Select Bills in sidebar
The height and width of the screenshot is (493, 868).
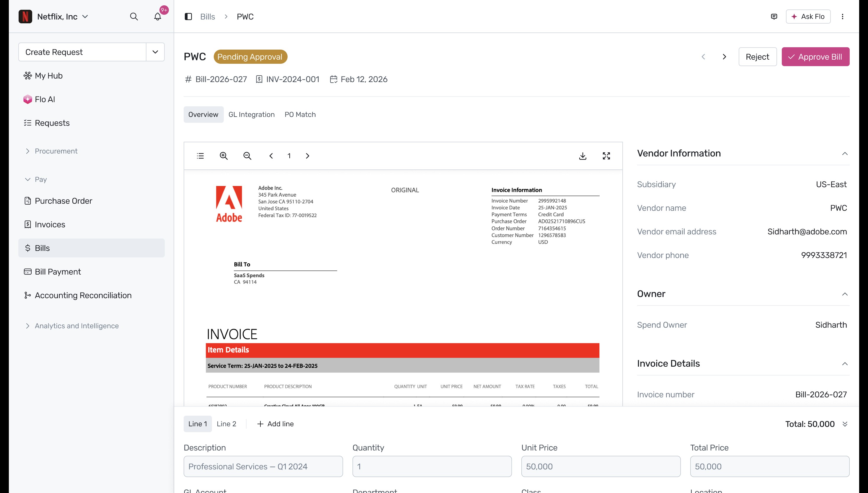pyautogui.click(x=92, y=248)
